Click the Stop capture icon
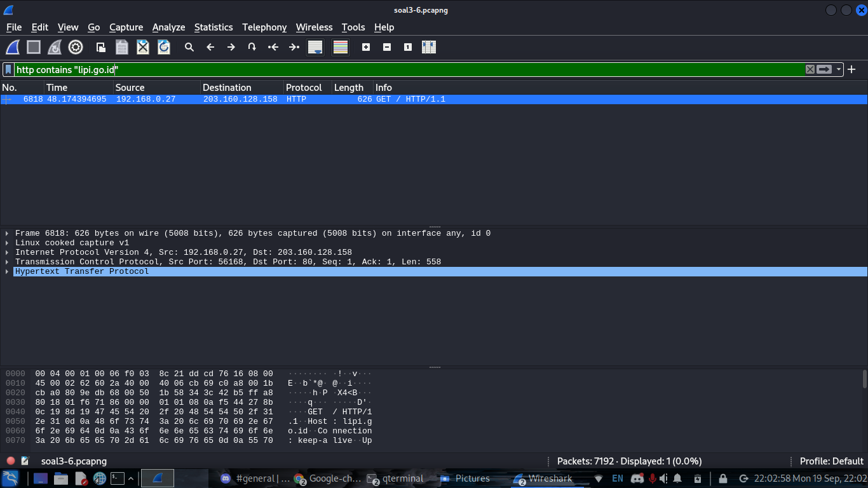 33,47
